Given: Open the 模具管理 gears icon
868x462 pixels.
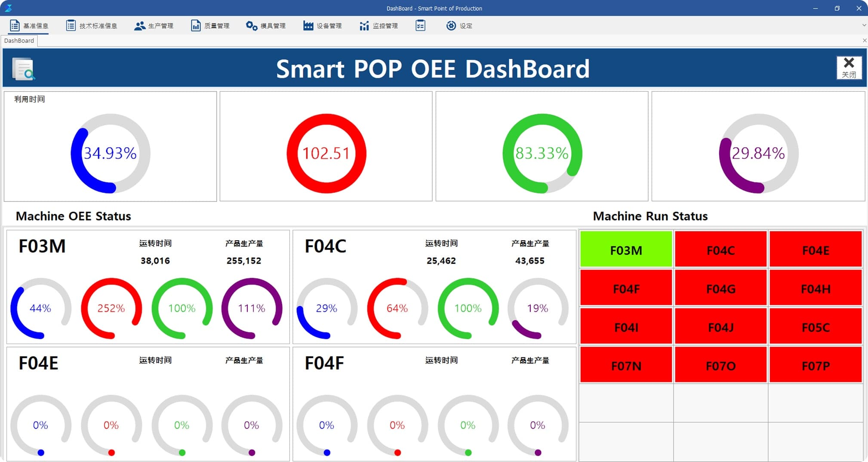Looking at the screenshot, I should tap(250, 25).
